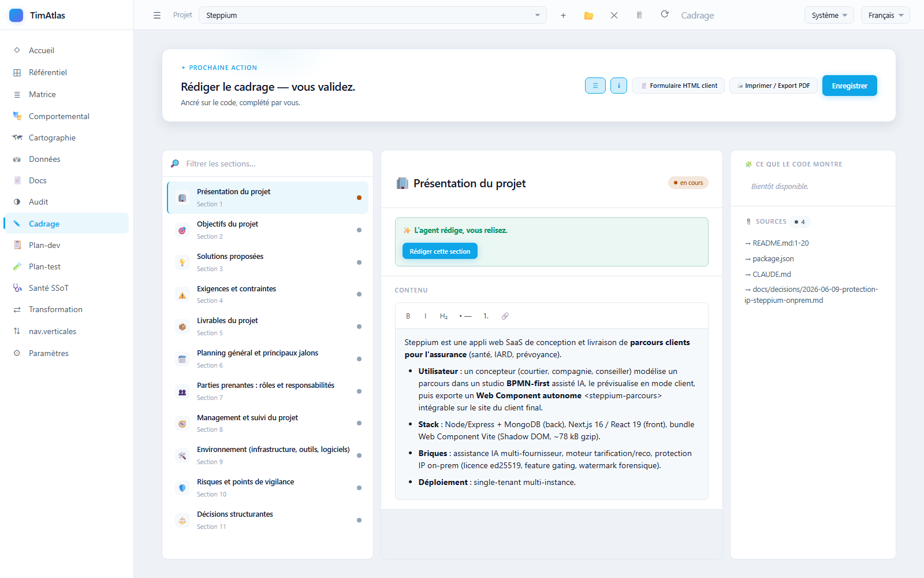
Task: Go to Accueil in sidebar
Action: [x=66, y=50]
